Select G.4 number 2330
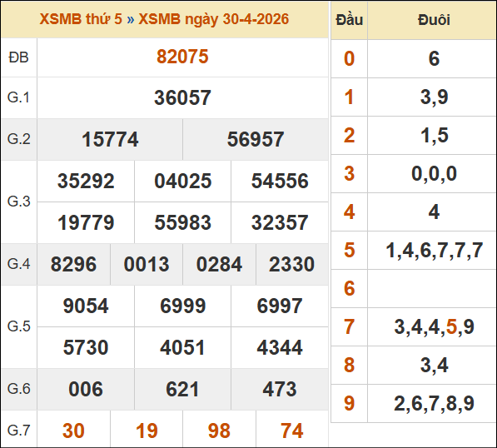 coord(291,264)
